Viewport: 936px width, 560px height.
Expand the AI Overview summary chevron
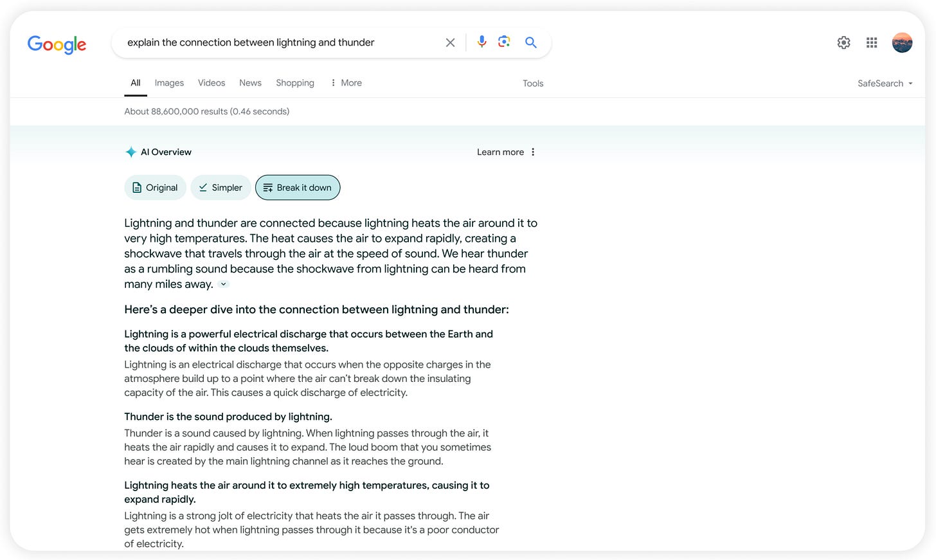223,284
